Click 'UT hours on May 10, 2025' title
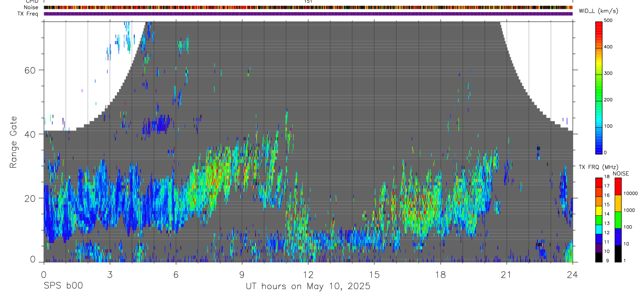The width and height of the screenshot is (644, 297). coord(308,287)
